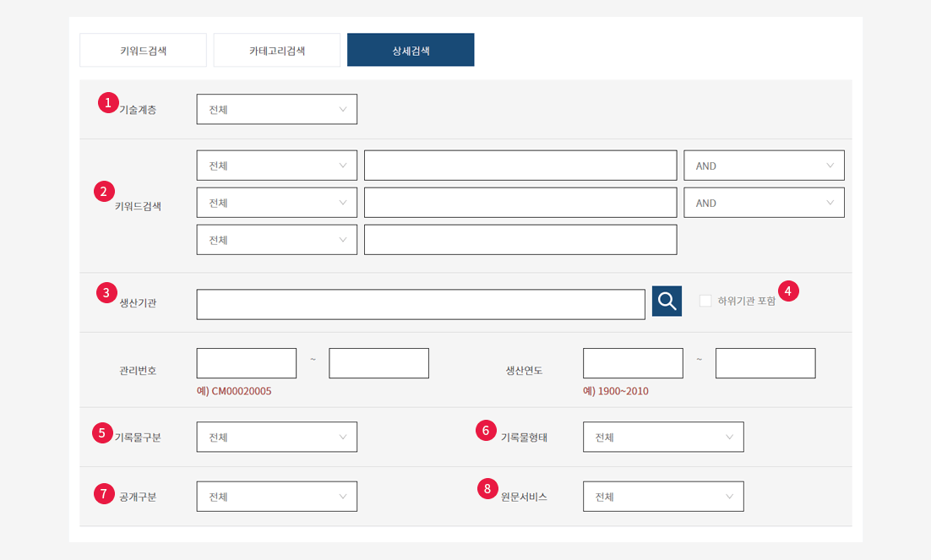Image resolution: width=931 pixels, height=560 pixels.
Task: Open the 원문서비스 dropdown
Action: coord(663,497)
